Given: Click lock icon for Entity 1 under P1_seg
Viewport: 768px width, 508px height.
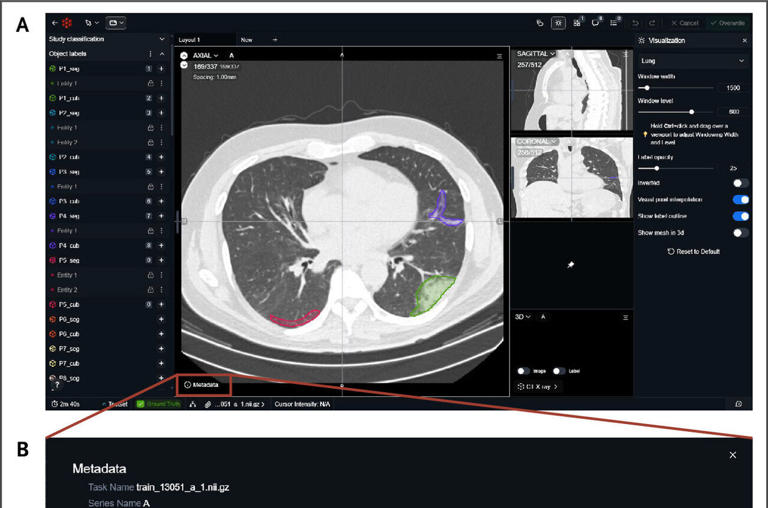Looking at the screenshot, I should [x=151, y=83].
